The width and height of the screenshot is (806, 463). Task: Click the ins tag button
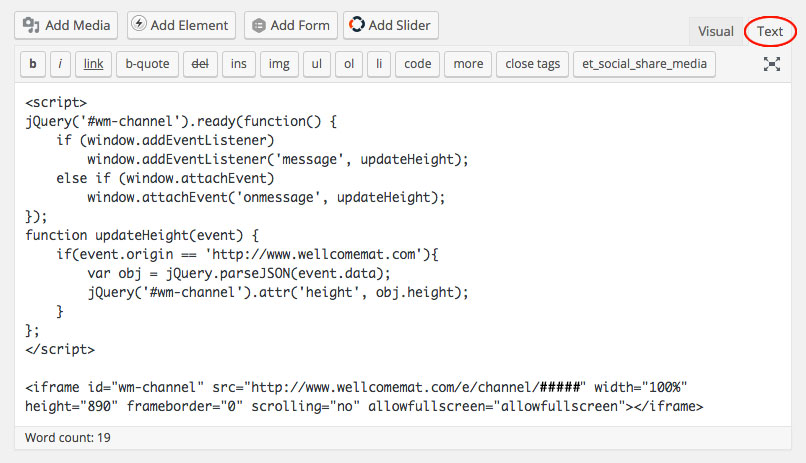pos(238,64)
